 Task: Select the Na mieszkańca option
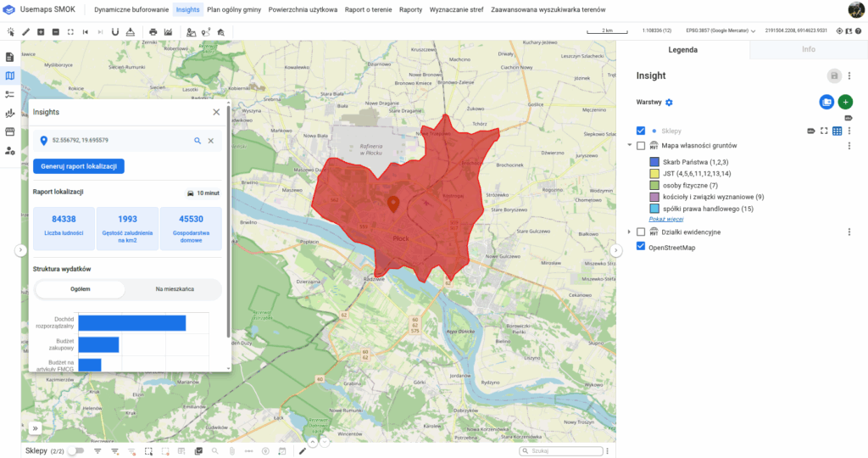point(175,289)
